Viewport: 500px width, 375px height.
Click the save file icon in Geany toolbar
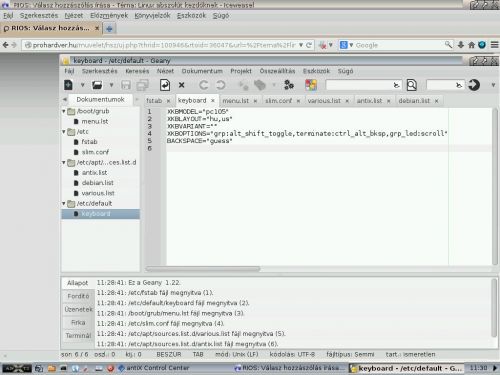[126, 85]
